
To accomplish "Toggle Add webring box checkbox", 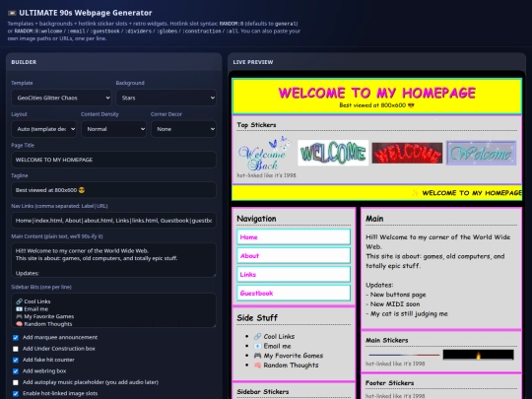I will 16,370.
